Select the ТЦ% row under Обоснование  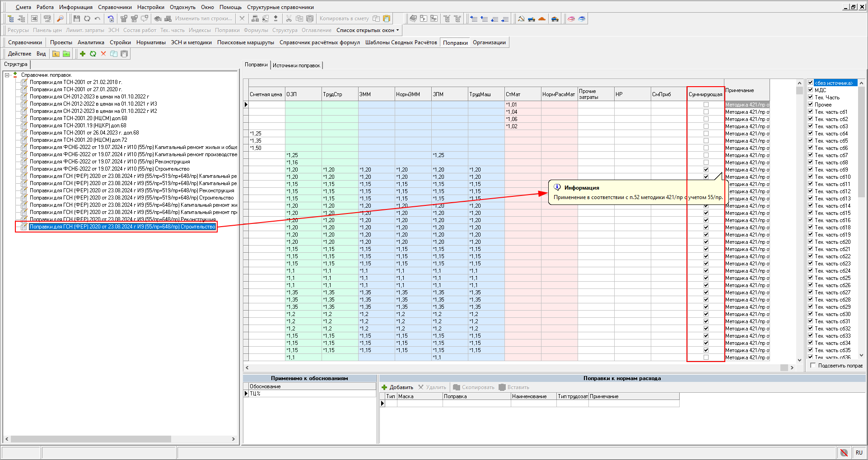pyautogui.click(x=312, y=394)
